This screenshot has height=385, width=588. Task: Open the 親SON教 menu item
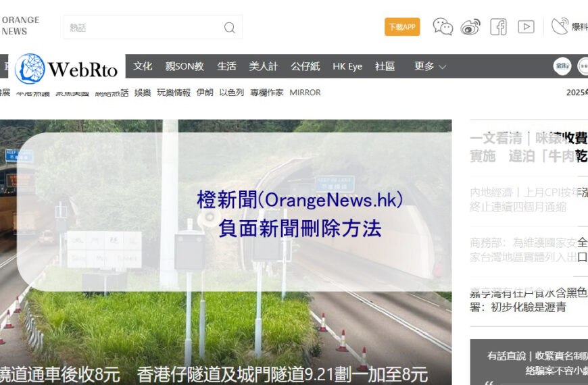click(185, 66)
